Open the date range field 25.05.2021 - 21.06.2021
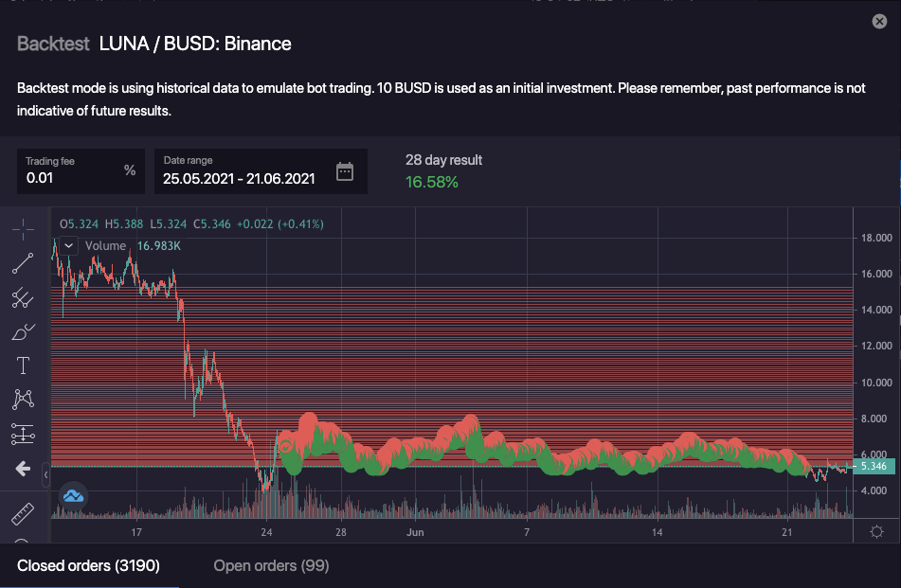This screenshot has width=901, height=588. (239, 177)
